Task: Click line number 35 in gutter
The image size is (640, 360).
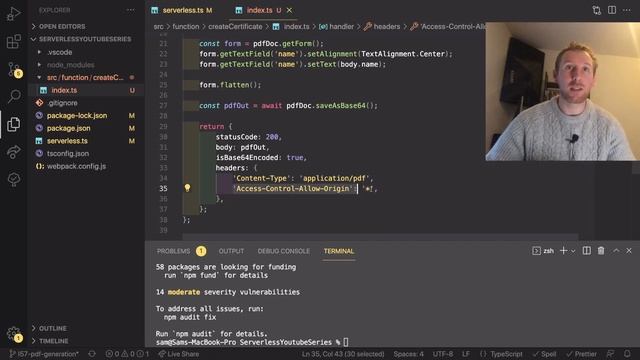Action: [x=163, y=188]
